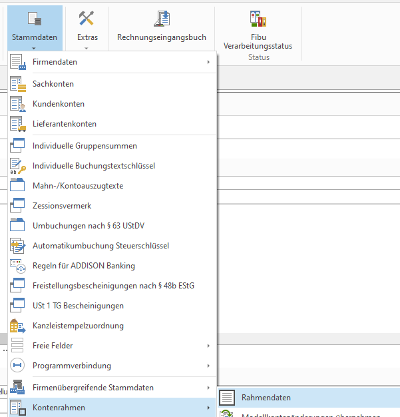This screenshot has width=400, height=417.
Task: Open Freie Felder submenu entry
Action: [x=112, y=346]
